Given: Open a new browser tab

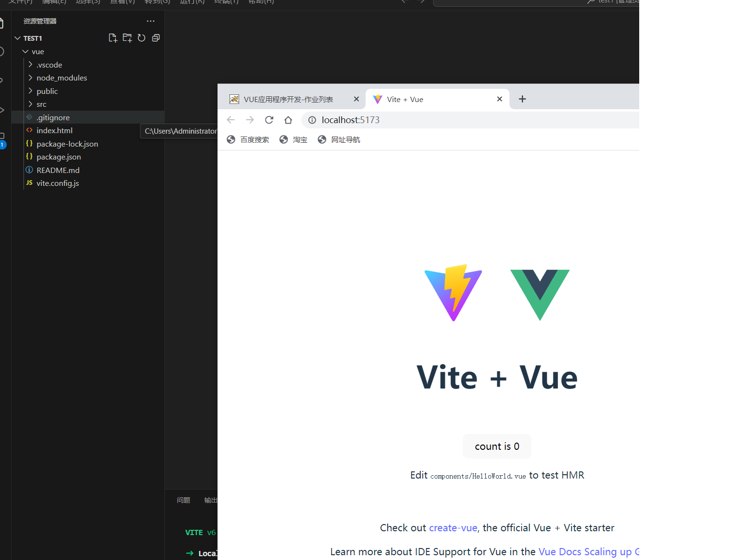Looking at the screenshot, I should point(522,99).
